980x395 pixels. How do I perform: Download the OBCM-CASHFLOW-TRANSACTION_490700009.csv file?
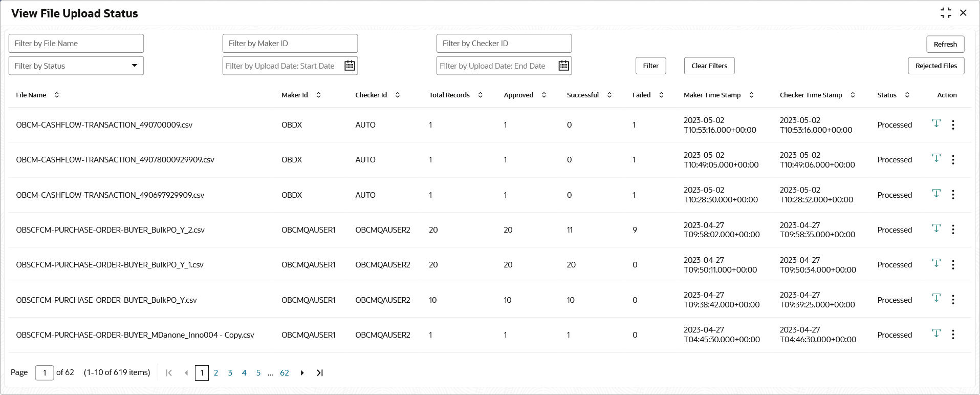936,123
